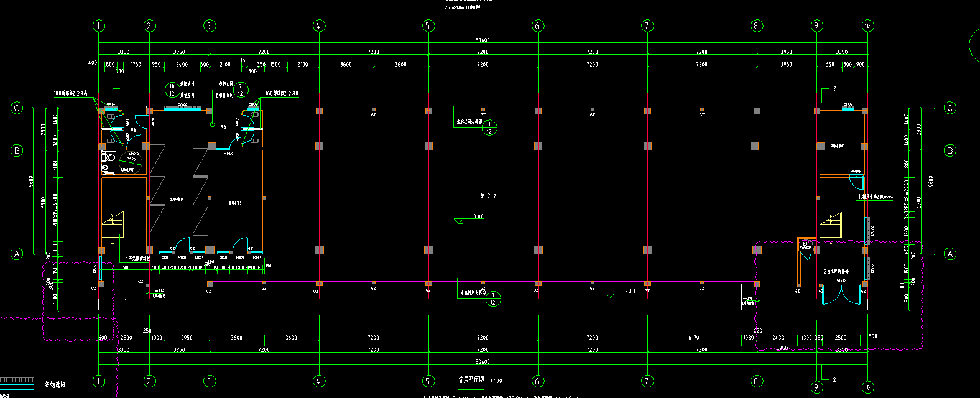Click grid bubble A on right side

[x=950, y=254]
